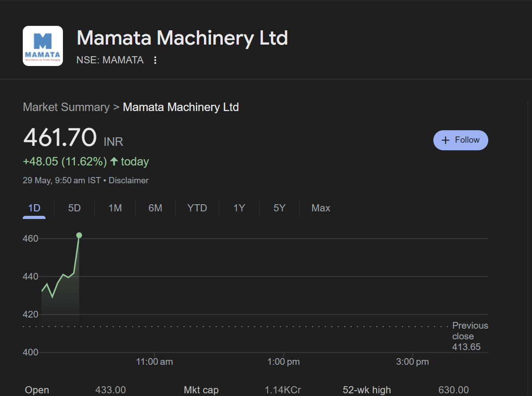Click the 52-wk high value 630.00
This screenshot has height=396, width=532.
453,390
